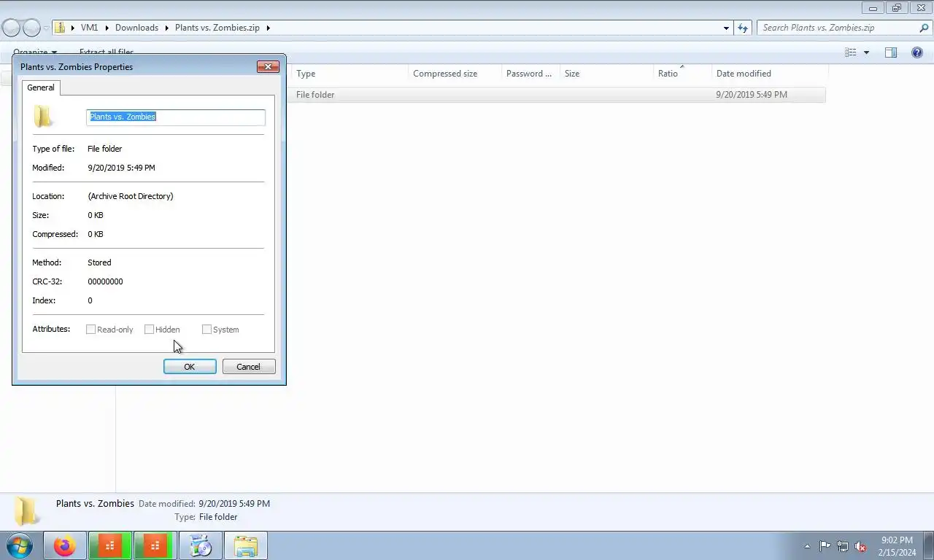Open the view options dropdown arrow
934x560 pixels.
click(x=867, y=52)
